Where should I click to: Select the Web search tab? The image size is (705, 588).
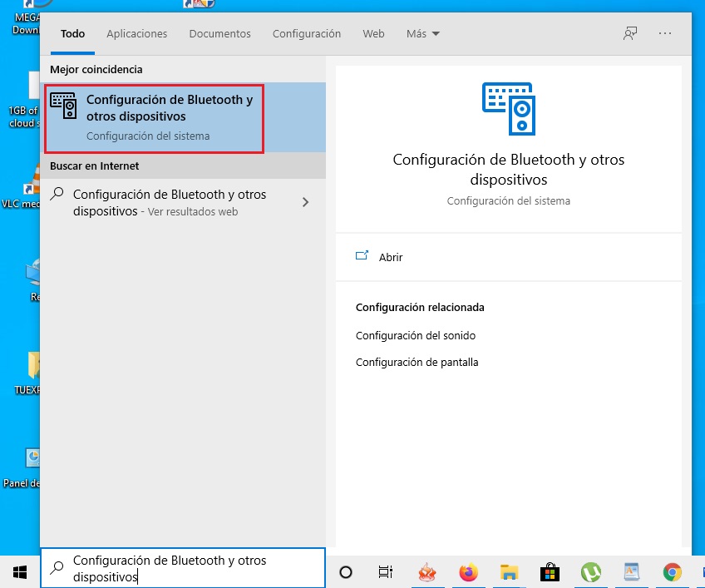pos(373,34)
